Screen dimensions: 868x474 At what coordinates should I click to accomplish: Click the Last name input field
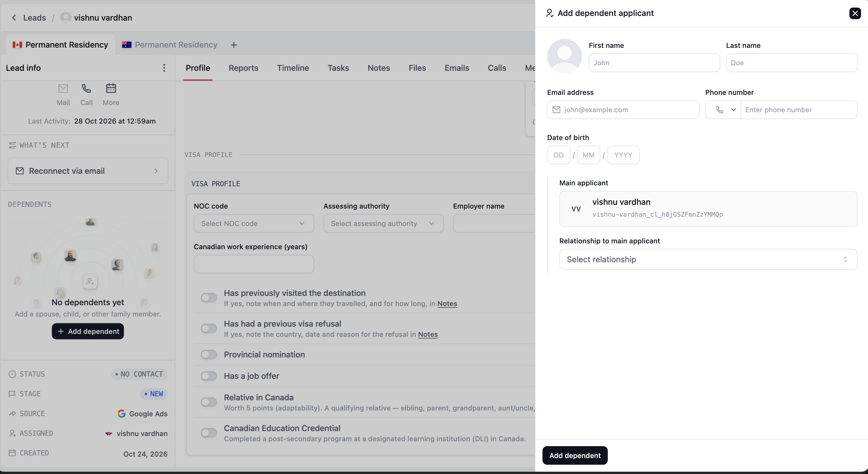coord(791,63)
